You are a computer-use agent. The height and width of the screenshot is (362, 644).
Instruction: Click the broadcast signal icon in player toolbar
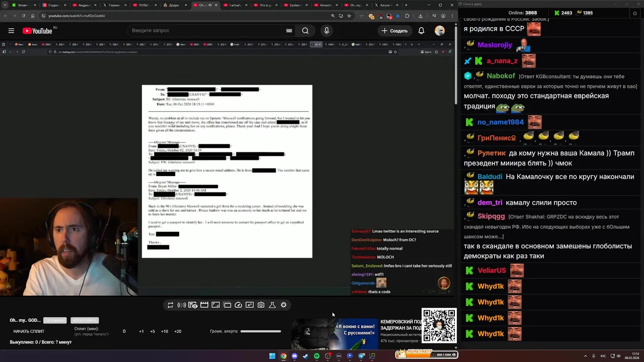[x=182, y=305]
